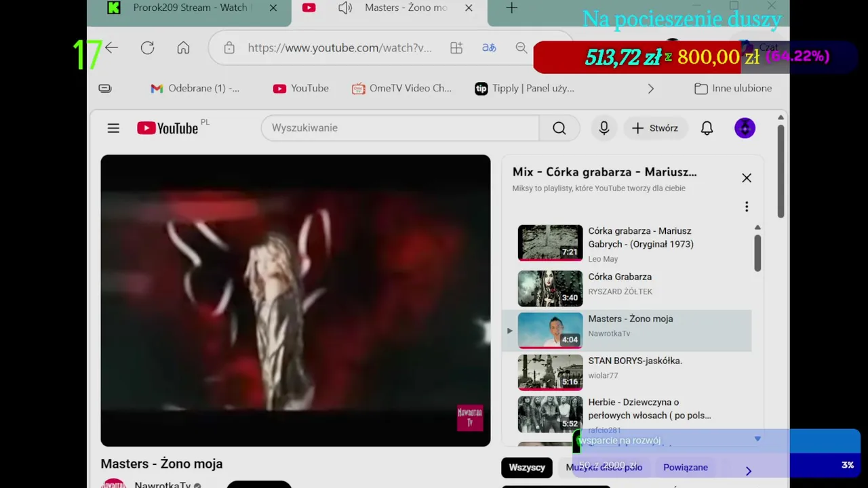Image resolution: width=868 pixels, height=488 pixels.
Task: Click the zoom magnifier icon in address bar
Action: [x=521, y=47]
